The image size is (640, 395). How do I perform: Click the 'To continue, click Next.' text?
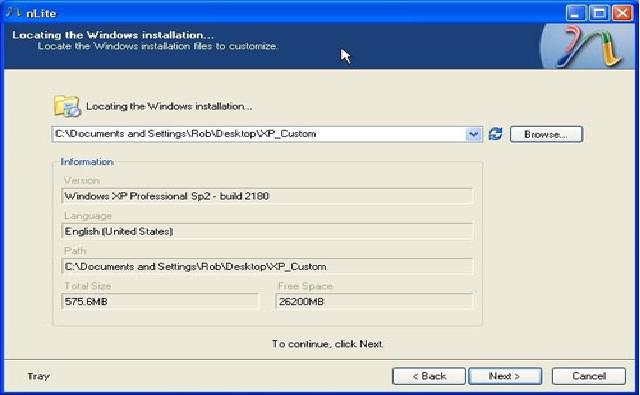tap(328, 344)
